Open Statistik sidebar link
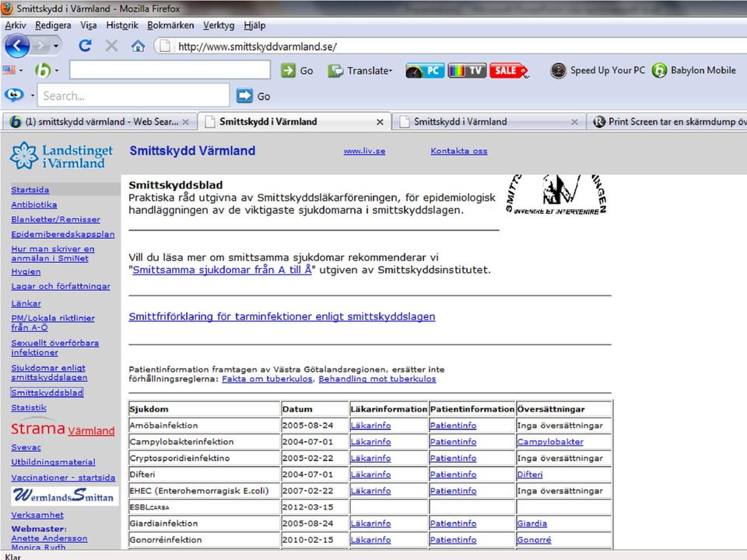 (x=29, y=408)
